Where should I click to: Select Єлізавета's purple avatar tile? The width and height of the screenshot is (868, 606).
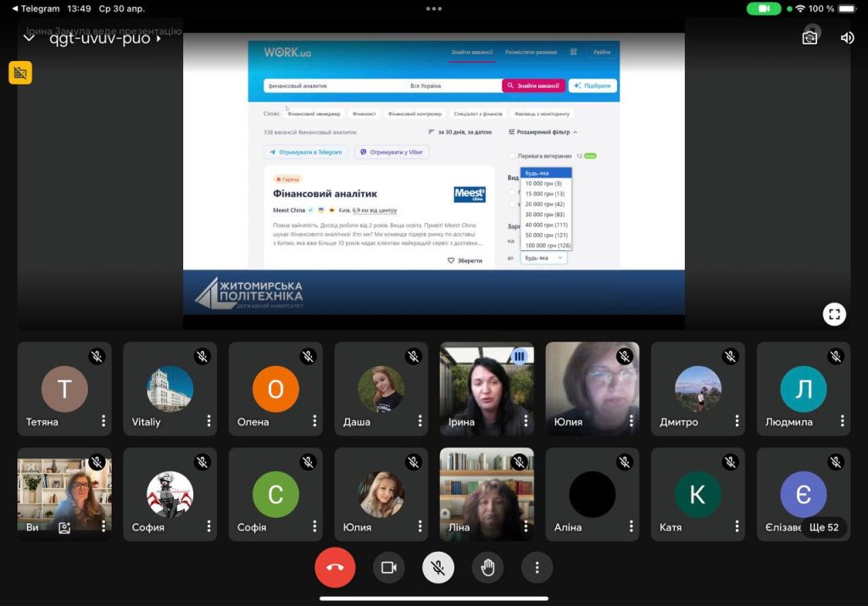[x=804, y=494]
